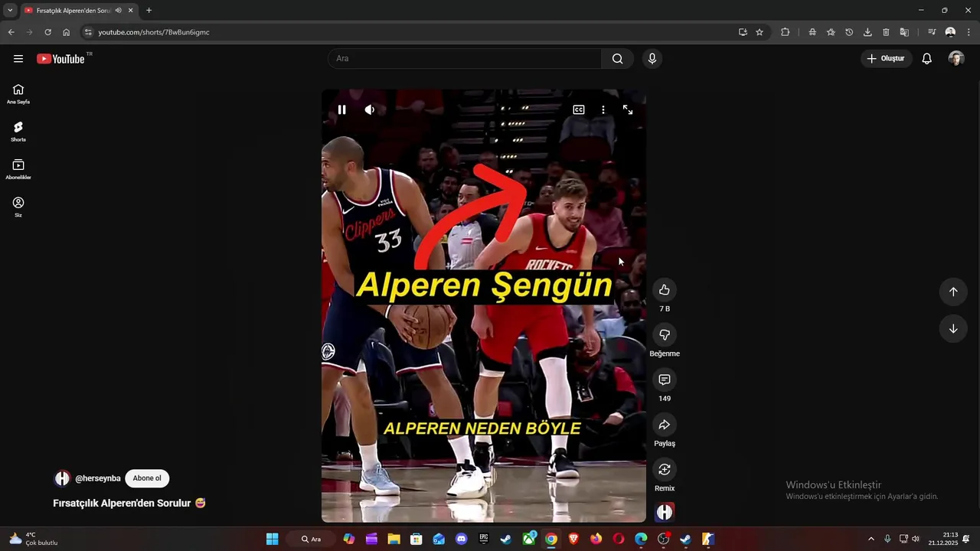Click the trash extension icon in the toolbar

(x=886, y=32)
